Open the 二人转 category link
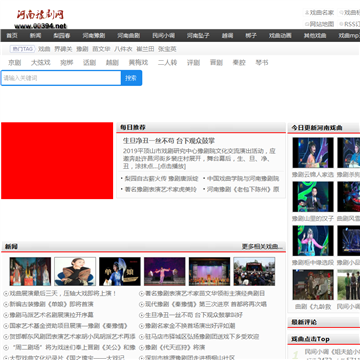Screen dimensions: 360x360 (x=167, y=62)
